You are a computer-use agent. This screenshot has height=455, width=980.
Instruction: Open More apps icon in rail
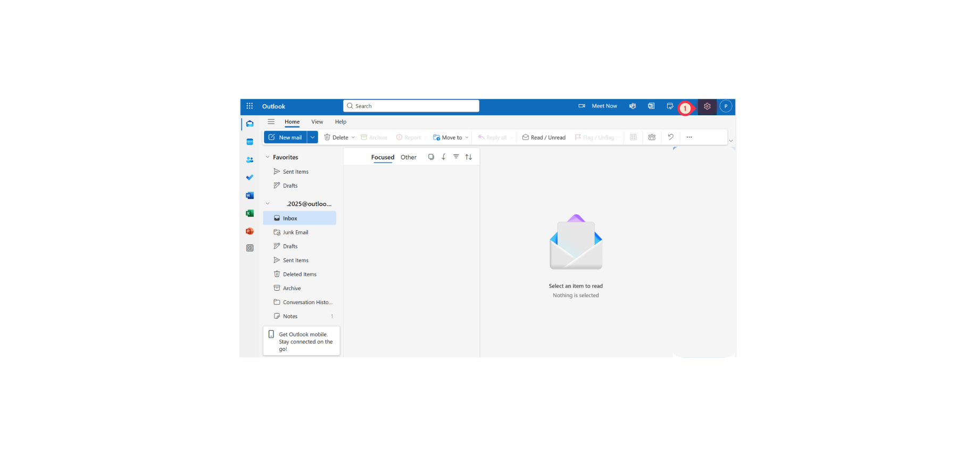[250, 248]
